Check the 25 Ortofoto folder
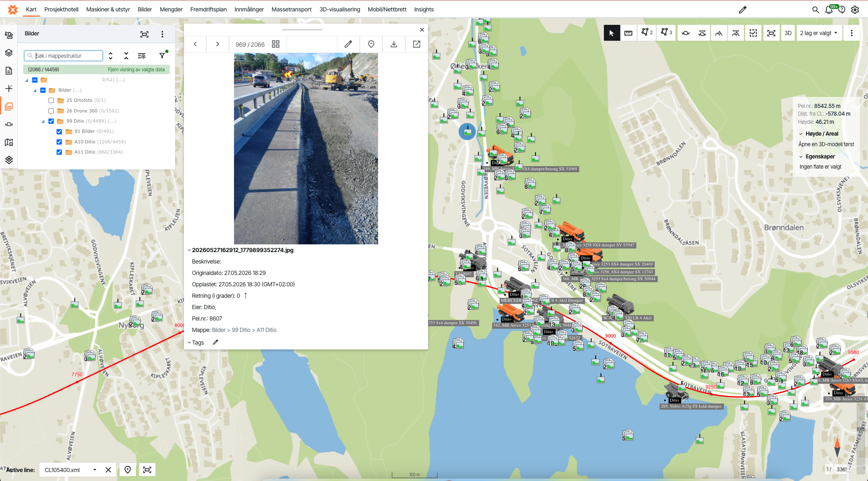Viewport: 868px width, 481px height. tap(51, 100)
